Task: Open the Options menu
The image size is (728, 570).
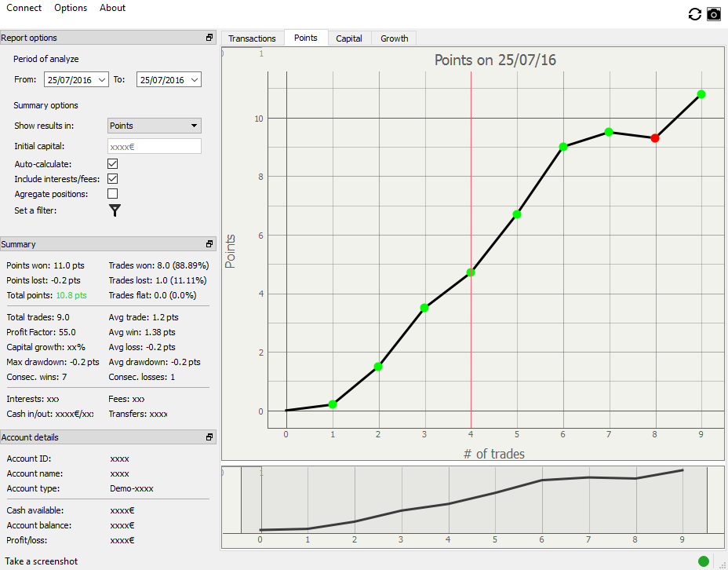Action: point(71,8)
